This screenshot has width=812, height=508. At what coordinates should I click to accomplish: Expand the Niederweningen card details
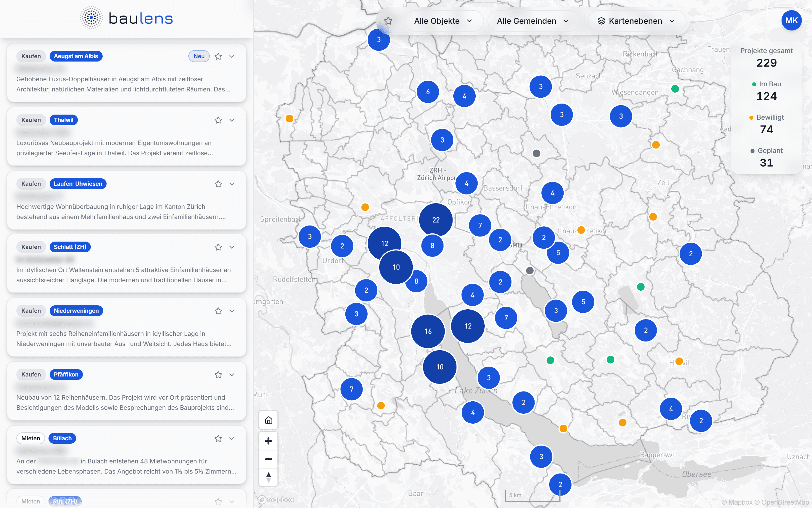[x=232, y=311]
